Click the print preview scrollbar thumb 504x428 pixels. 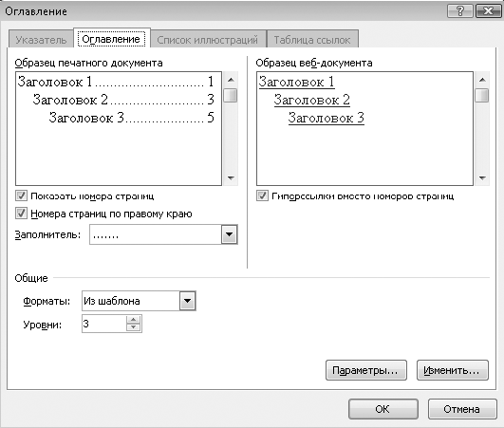click(x=231, y=96)
